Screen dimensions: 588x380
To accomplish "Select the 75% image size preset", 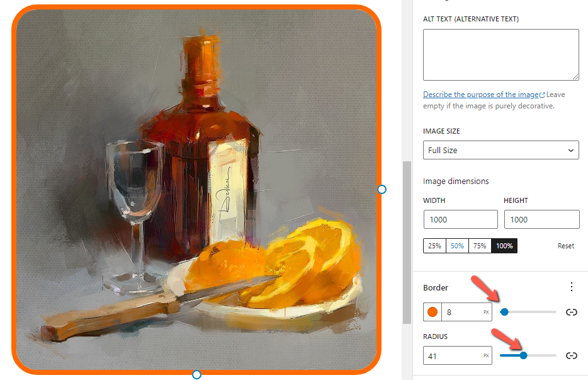I will pos(480,246).
